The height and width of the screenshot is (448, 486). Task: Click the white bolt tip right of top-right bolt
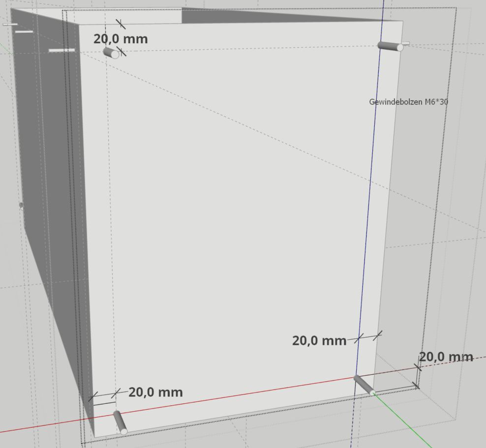(406, 44)
